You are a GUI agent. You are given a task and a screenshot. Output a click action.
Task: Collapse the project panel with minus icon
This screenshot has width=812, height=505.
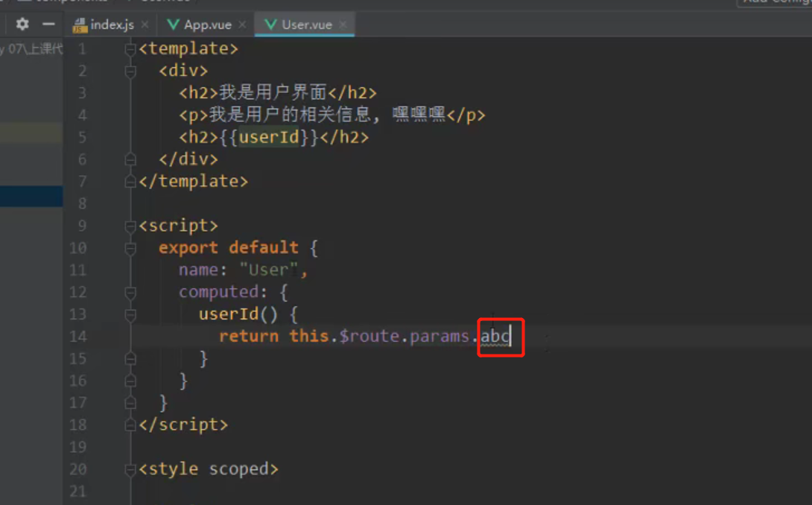click(x=48, y=24)
